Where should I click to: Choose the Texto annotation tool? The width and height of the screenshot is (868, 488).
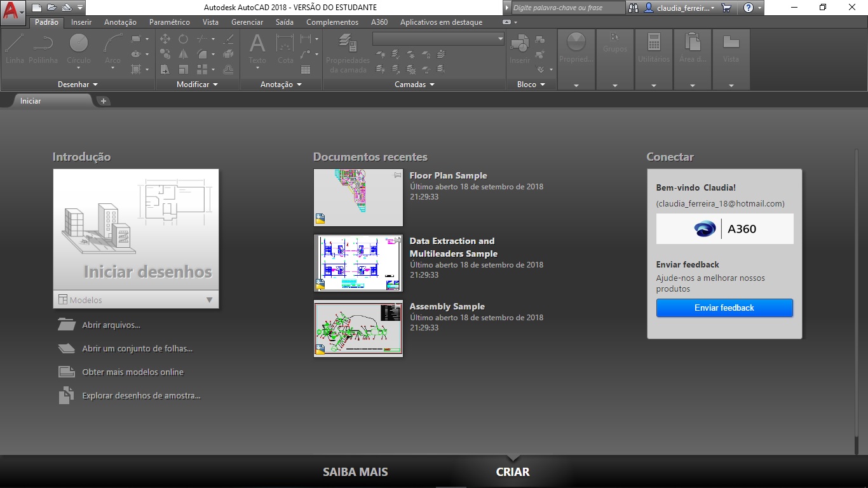point(257,49)
